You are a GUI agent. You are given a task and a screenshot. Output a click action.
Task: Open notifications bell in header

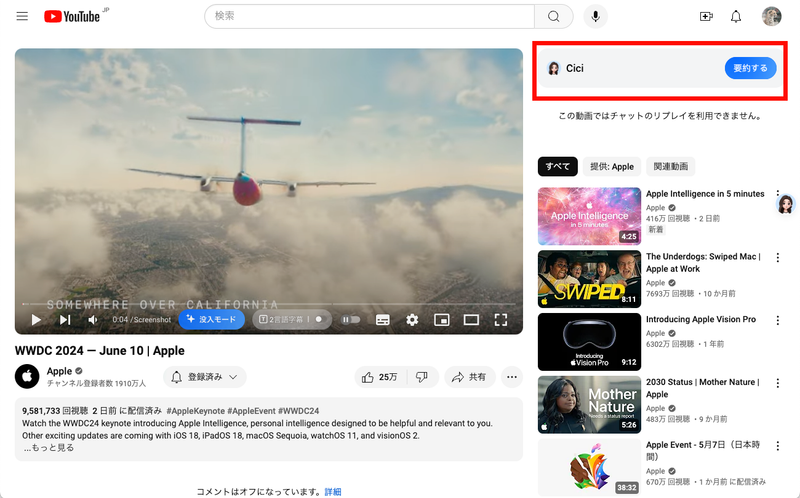coord(736,16)
